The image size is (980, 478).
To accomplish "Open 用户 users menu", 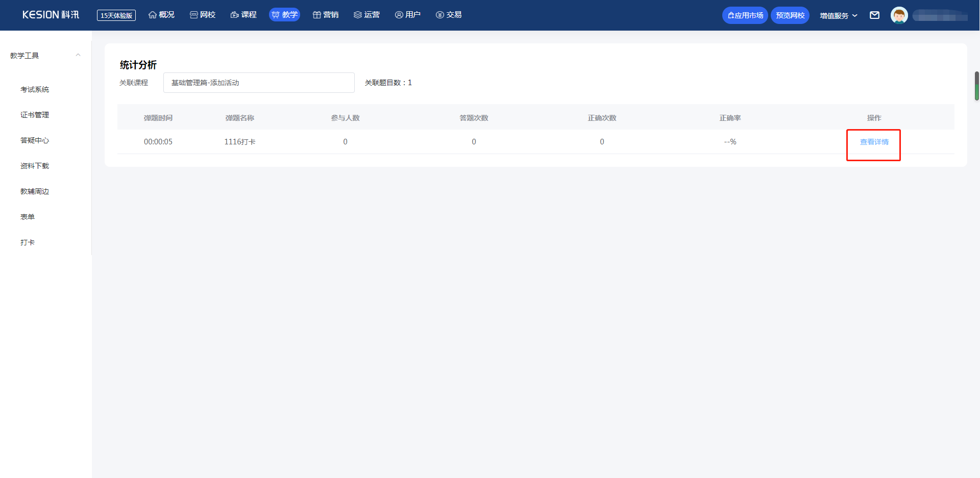I will (x=407, y=15).
